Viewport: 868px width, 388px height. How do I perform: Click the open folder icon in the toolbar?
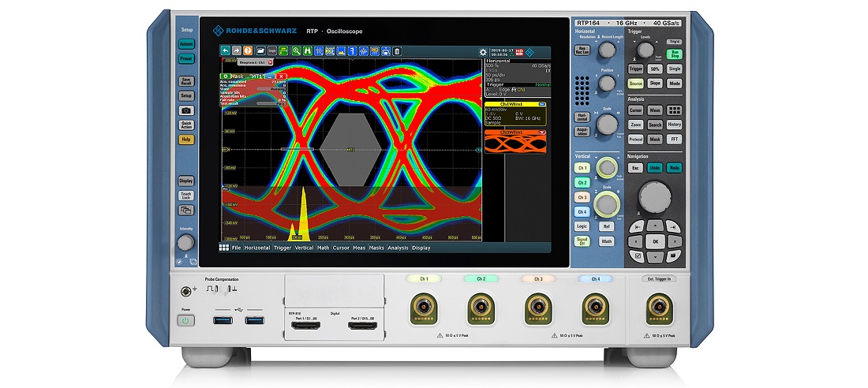coord(260,51)
